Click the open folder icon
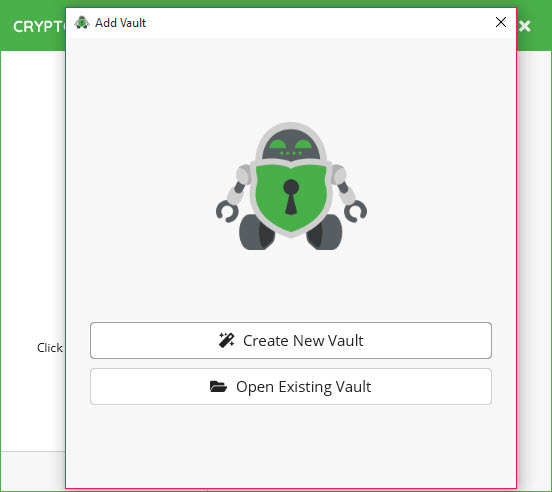 218,386
